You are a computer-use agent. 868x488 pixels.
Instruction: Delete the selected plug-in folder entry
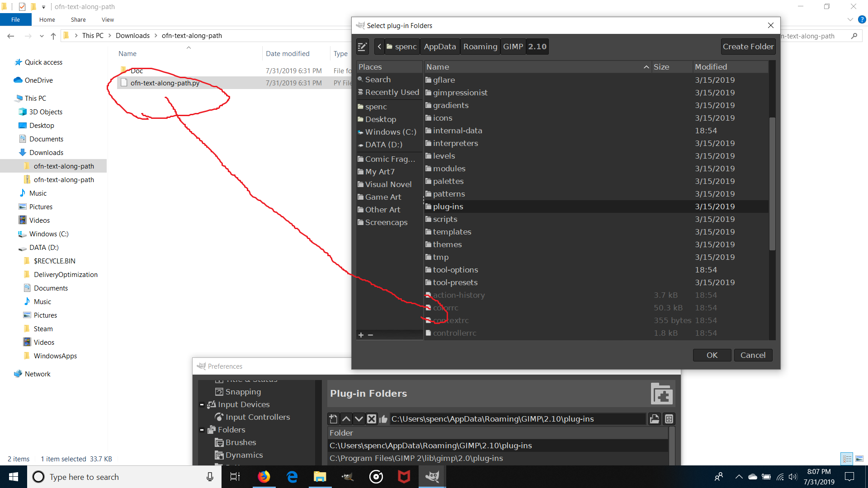pos(372,419)
